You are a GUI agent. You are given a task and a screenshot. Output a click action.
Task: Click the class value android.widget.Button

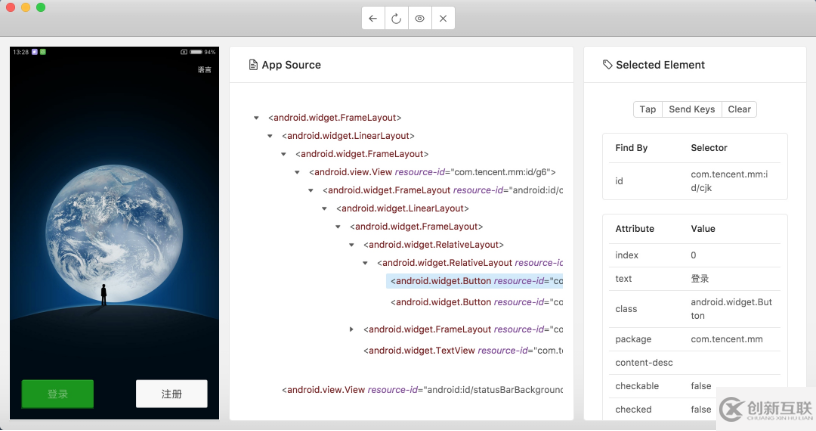[731, 309]
